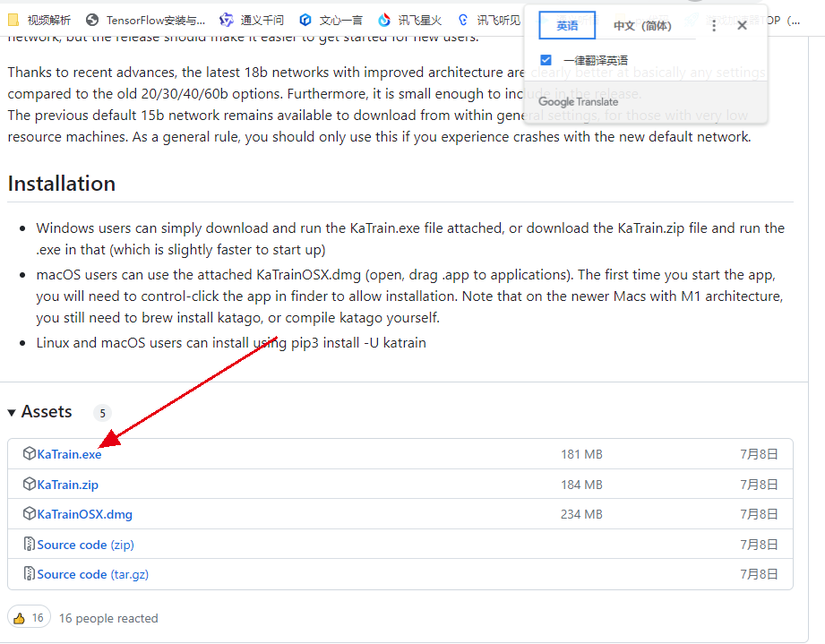The image size is (825, 644).
Task: Open the 讯飞星火 bookmark
Action: point(410,20)
